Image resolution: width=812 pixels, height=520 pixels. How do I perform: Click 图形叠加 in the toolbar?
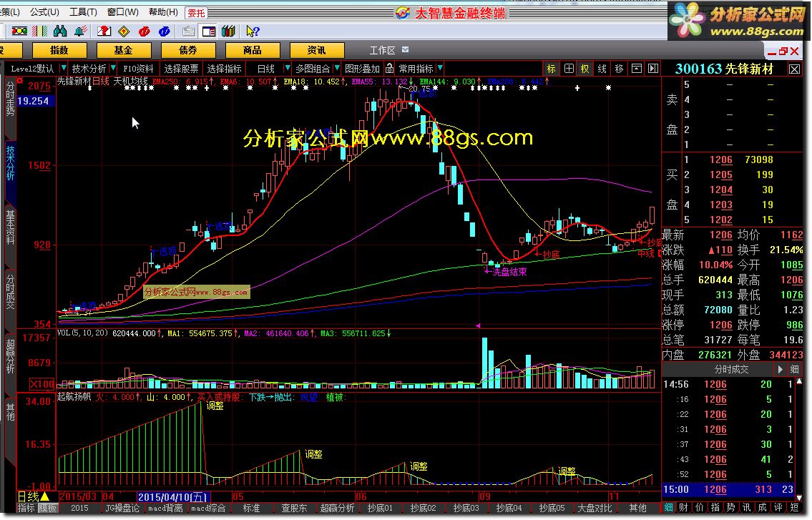pyautogui.click(x=362, y=69)
